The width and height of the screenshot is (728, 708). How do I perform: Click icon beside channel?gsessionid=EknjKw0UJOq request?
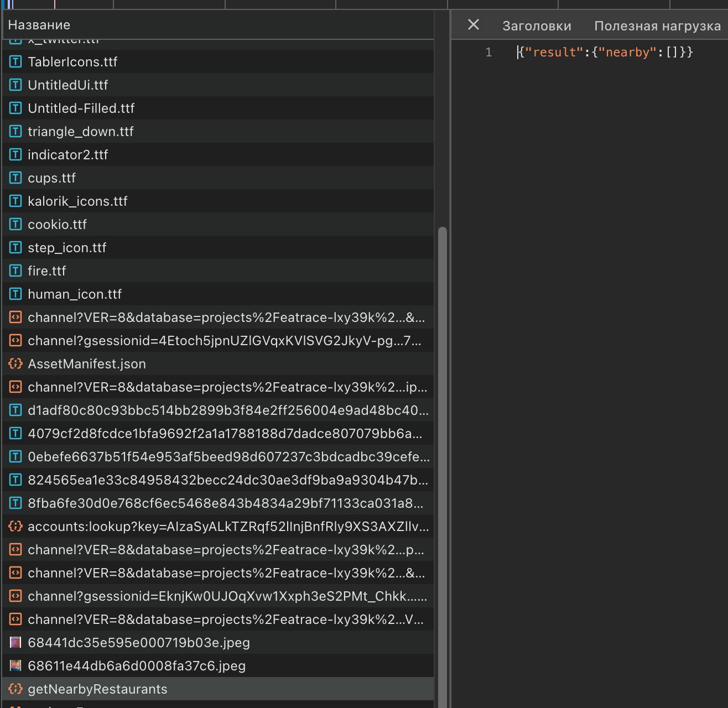pos(15,596)
